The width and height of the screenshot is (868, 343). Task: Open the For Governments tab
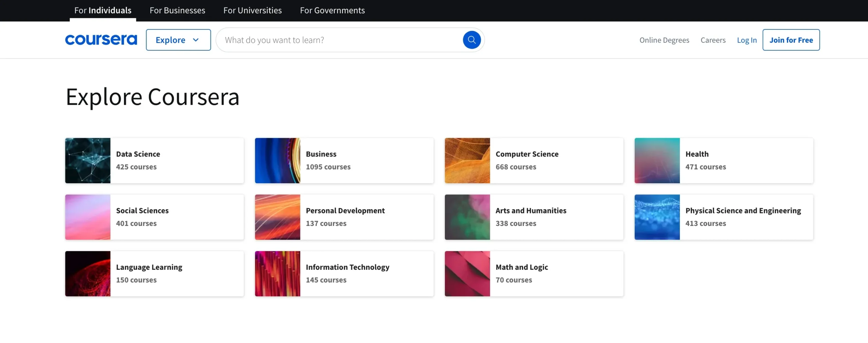click(332, 11)
